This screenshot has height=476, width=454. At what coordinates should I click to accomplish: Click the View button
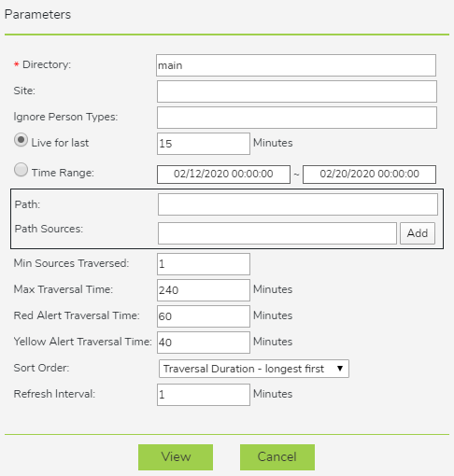point(176,457)
